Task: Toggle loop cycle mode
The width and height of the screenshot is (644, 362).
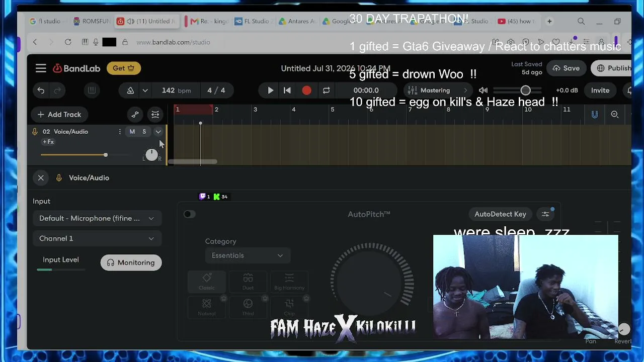Action: (326, 90)
